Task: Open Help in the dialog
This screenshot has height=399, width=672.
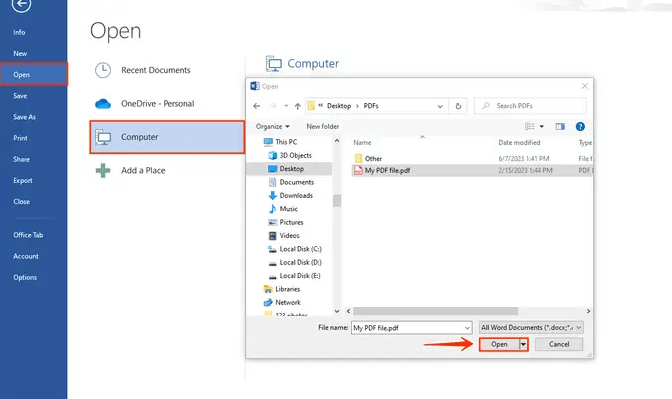Action: 580,126
